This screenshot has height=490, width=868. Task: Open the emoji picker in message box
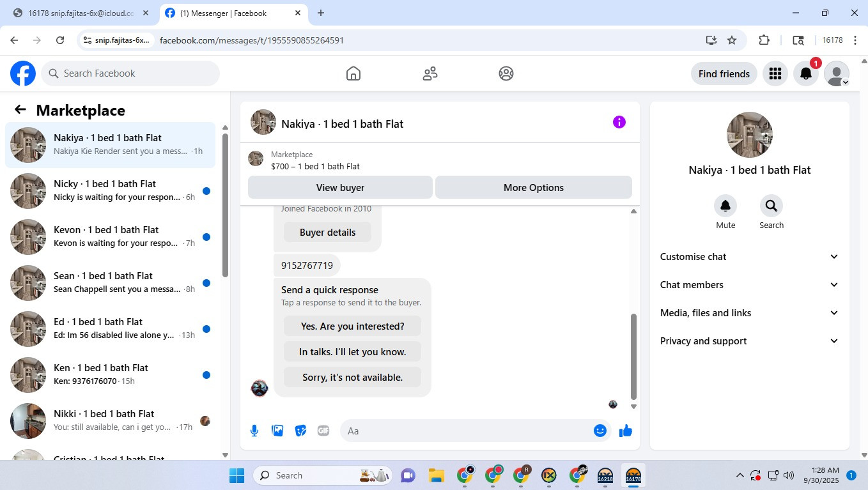pos(600,431)
